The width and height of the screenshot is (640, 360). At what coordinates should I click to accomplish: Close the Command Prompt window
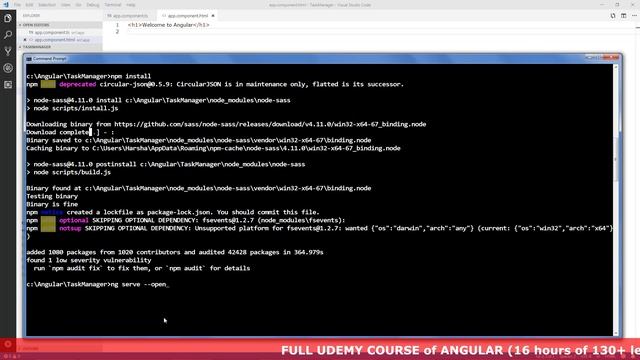point(612,58)
